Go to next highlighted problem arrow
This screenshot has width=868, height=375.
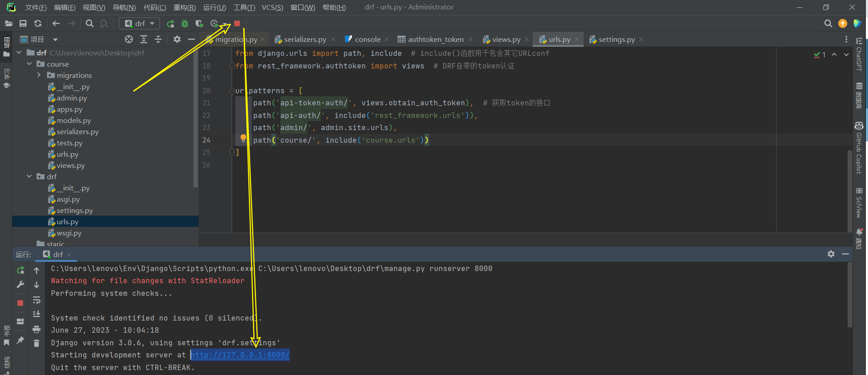tap(846, 54)
